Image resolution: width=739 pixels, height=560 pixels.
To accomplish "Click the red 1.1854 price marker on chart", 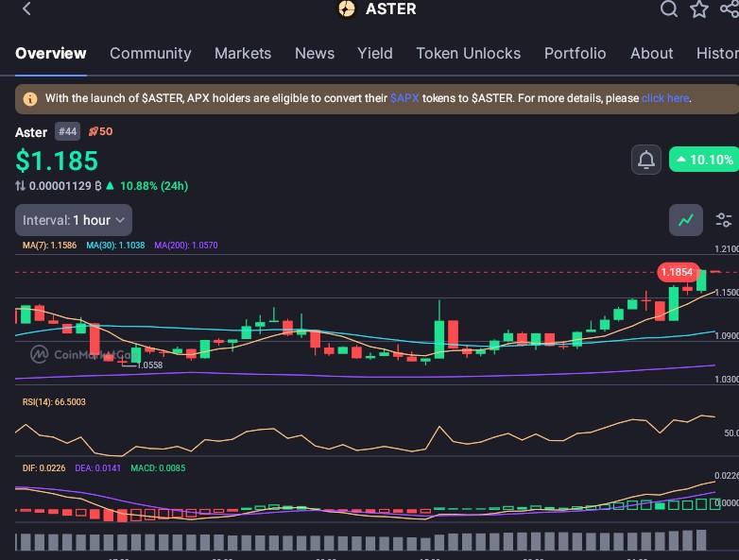I will tap(677, 272).
